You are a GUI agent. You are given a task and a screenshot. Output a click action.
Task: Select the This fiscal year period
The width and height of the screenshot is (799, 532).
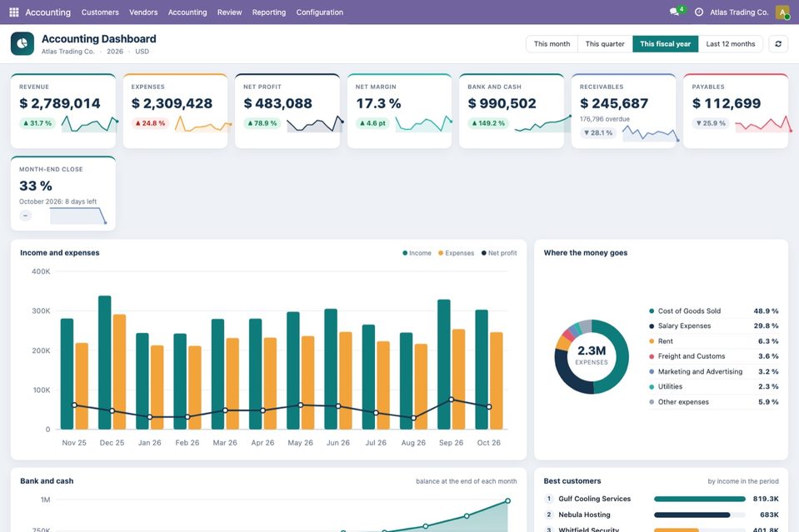tap(666, 44)
